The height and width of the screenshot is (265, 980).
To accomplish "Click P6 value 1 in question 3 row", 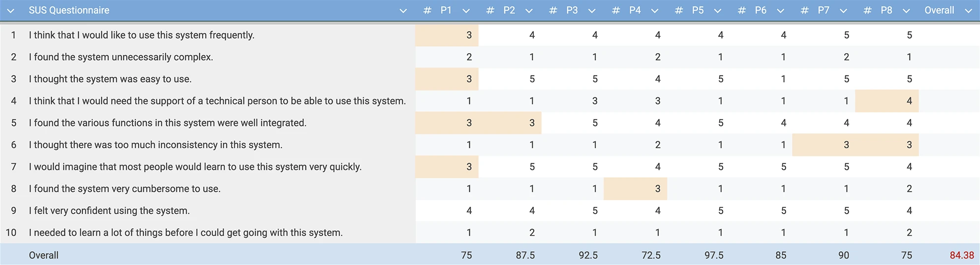I will pos(783,79).
